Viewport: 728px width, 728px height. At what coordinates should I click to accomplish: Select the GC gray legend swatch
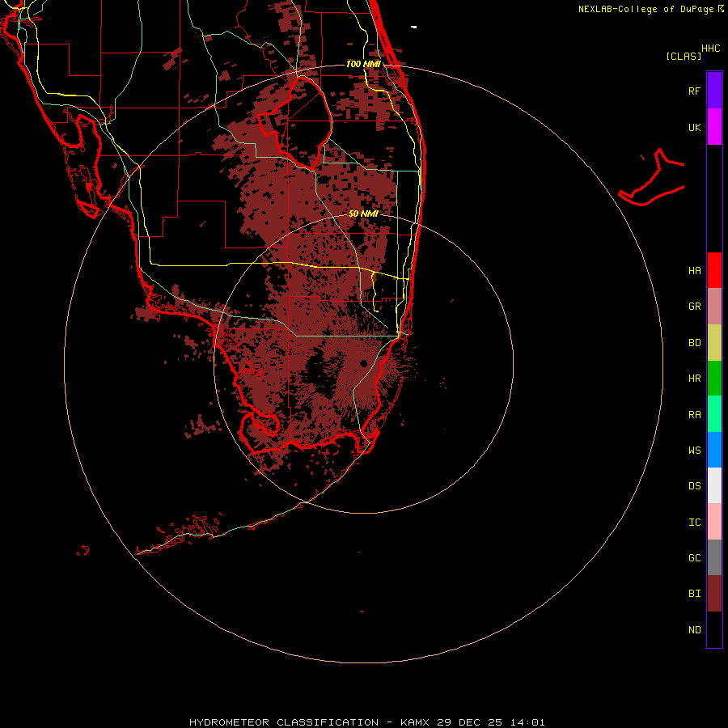[x=714, y=557]
